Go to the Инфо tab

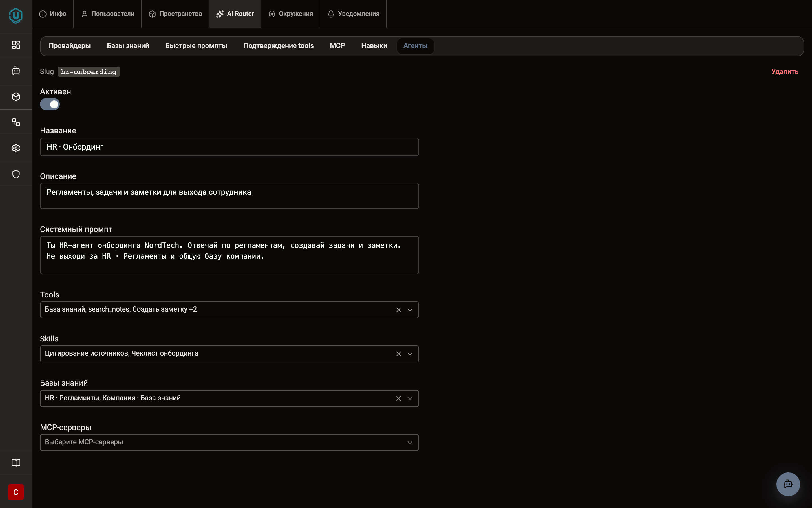coord(53,14)
